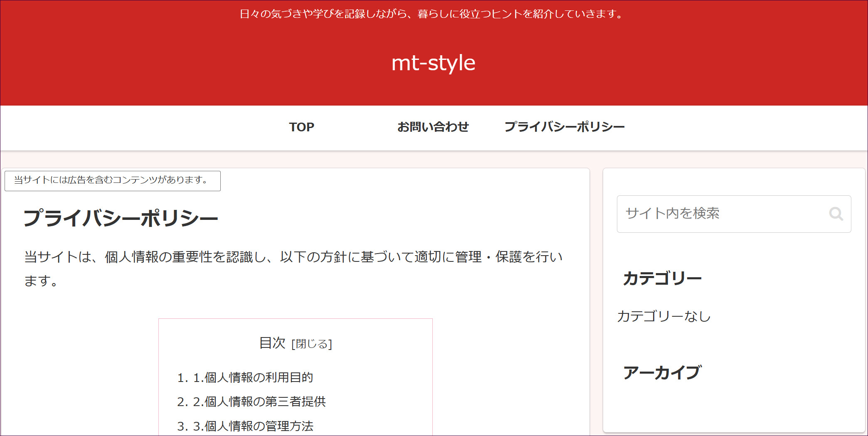Jump to 3.個人情報の管理方法 section

[x=253, y=426]
